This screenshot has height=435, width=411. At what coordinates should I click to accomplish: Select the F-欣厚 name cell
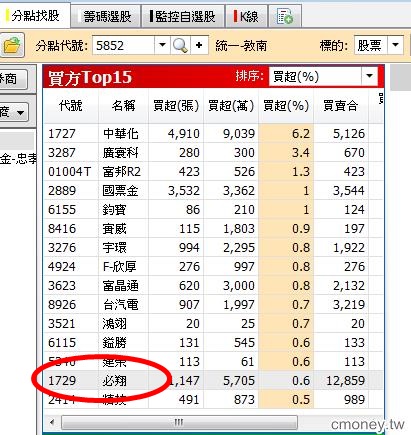[x=119, y=267]
